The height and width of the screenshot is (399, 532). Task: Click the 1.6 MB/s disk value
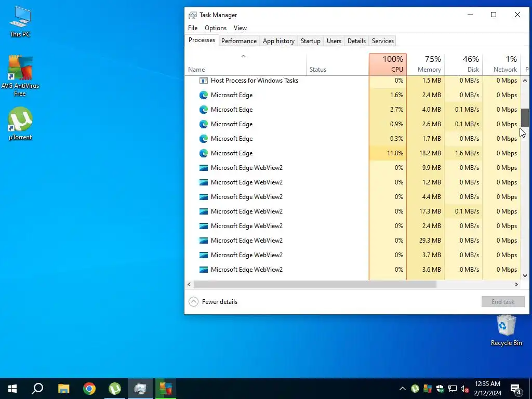(x=467, y=153)
